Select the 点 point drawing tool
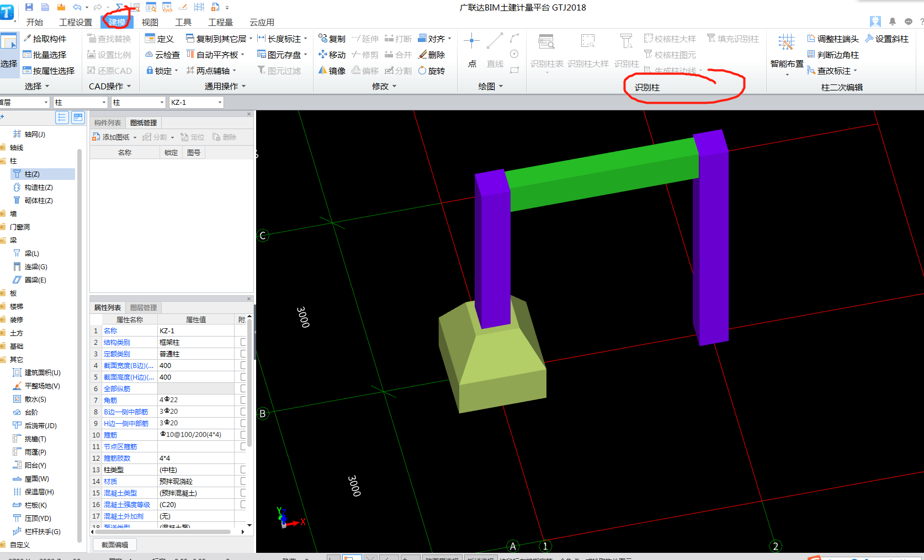The width and height of the screenshot is (924, 560). (x=472, y=50)
